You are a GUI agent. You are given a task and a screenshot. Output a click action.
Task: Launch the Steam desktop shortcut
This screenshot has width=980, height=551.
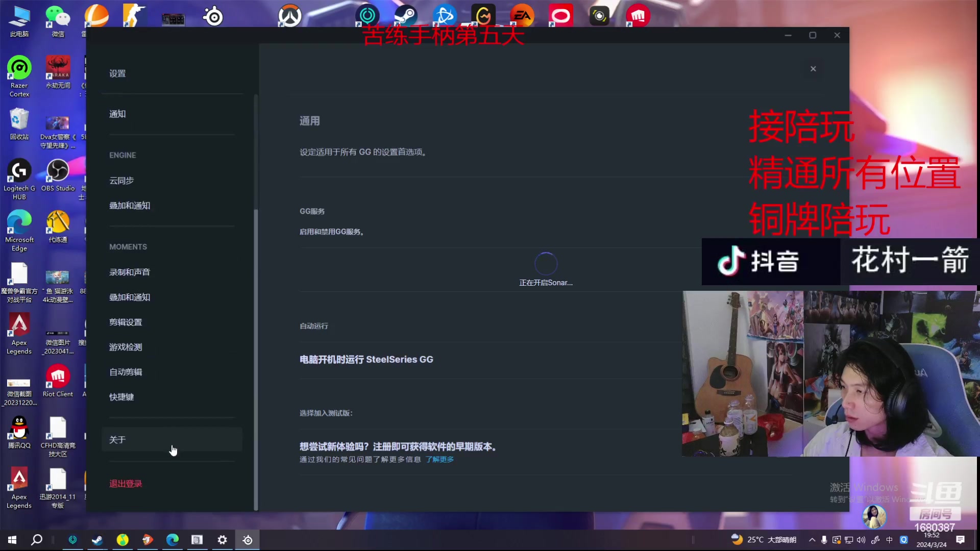coord(406,16)
